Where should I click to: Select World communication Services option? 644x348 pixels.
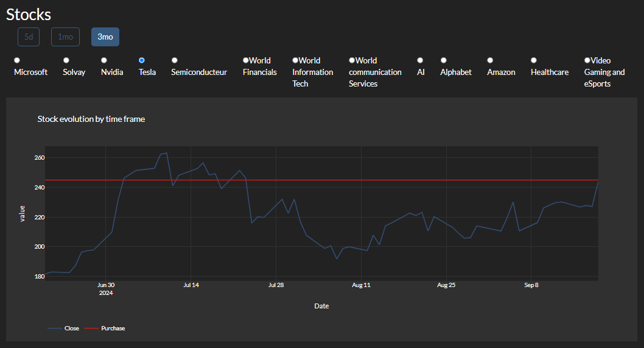352,60
